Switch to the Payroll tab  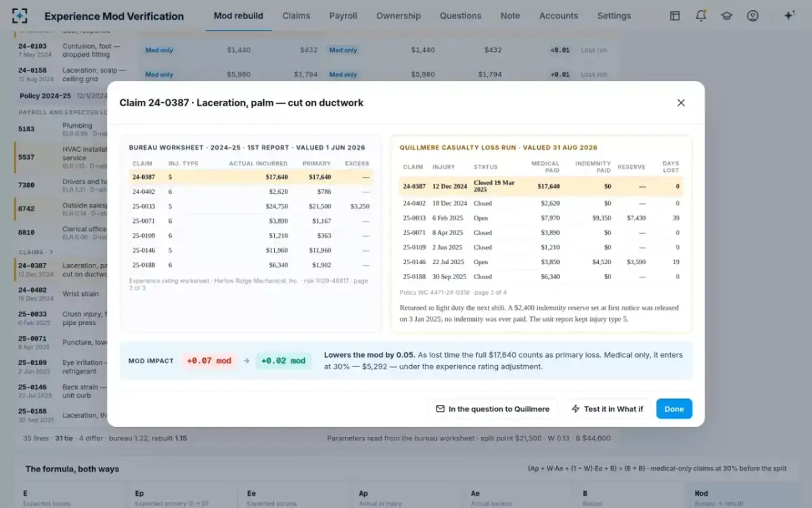[343, 16]
